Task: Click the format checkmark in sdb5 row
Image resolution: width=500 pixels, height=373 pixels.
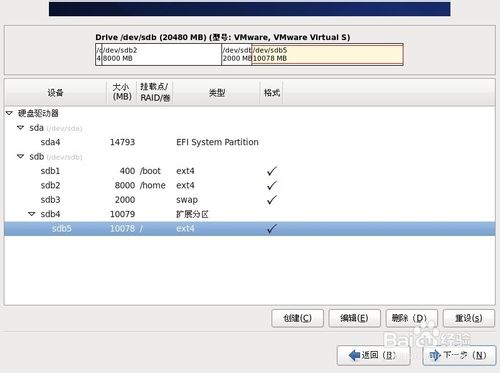Action: pos(272,228)
